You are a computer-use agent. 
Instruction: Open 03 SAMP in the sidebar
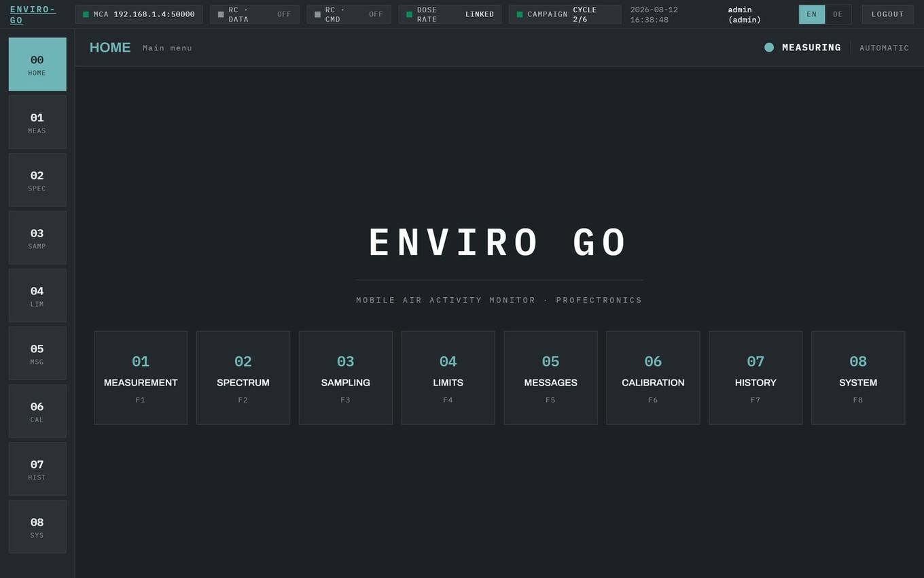tap(37, 238)
